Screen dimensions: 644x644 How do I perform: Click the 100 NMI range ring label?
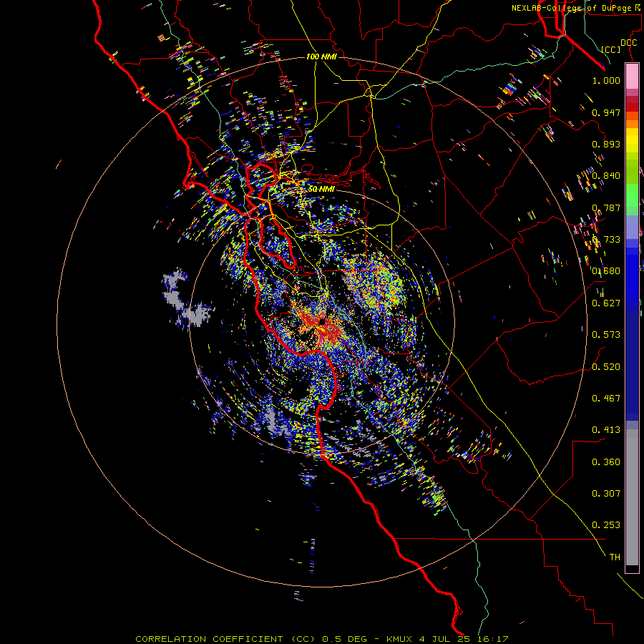coord(321,57)
